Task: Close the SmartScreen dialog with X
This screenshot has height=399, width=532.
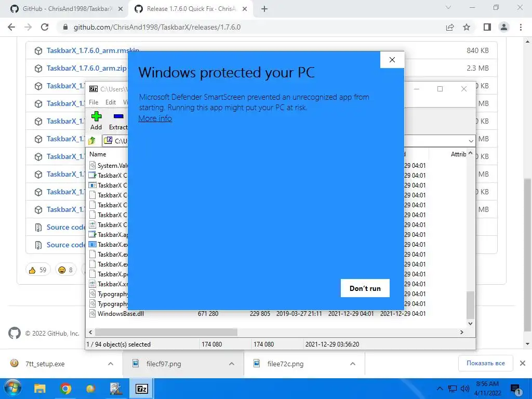Action: click(x=392, y=60)
